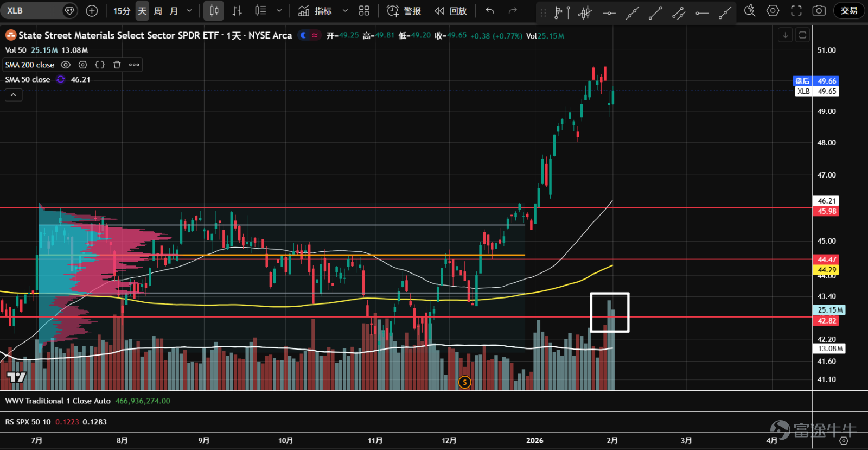
Task: Select the 盘后 49.66 price label
Action: (x=816, y=81)
